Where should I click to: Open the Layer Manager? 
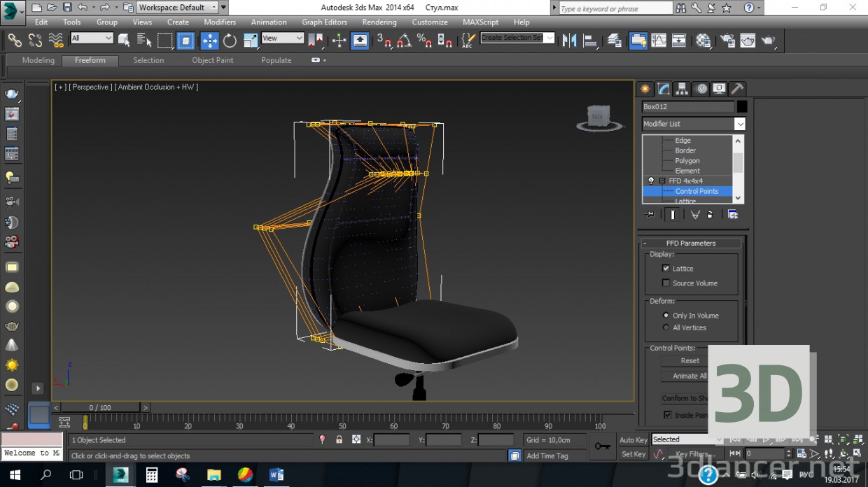614,41
